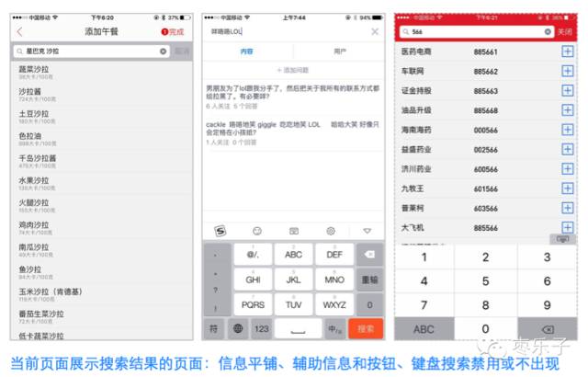The height and width of the screenshot is (377, 588).
Task: Open the cackle giggle LOL question
Action: click(x=293, y=132)
